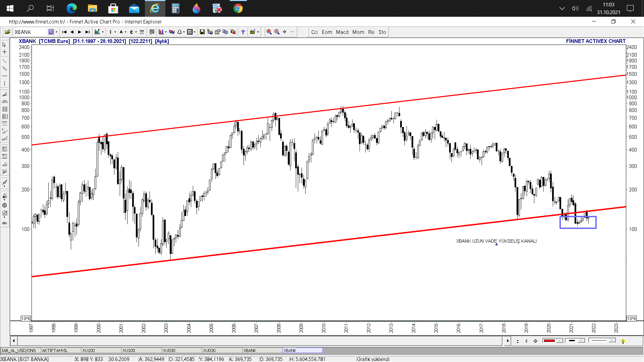Screen dimensions: 644x362
Task: Click the alarm bell icon
Action: [179, 32]
